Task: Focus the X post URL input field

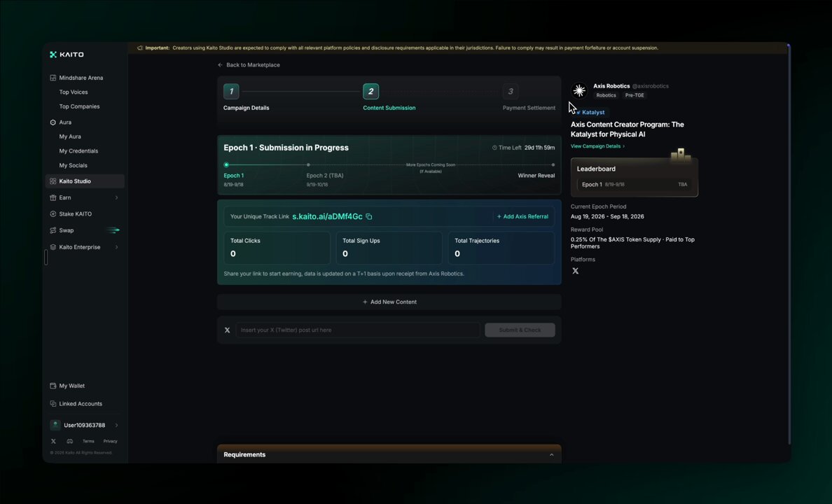Action: pyautogui.click(x=358, y=330)
